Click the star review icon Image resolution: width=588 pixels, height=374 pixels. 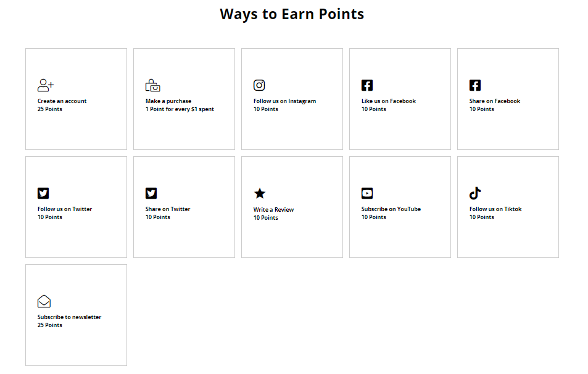(x=260, y=194)
